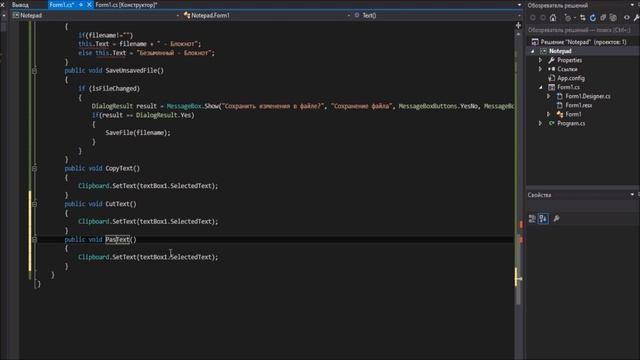Open Form1.cs [Конструктор] designer tab
This screenshot has height=360, width=640.
126,5
